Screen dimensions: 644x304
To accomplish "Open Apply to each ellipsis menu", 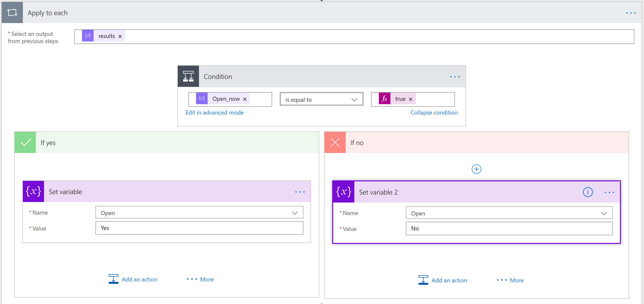I will tap(631, 13).
